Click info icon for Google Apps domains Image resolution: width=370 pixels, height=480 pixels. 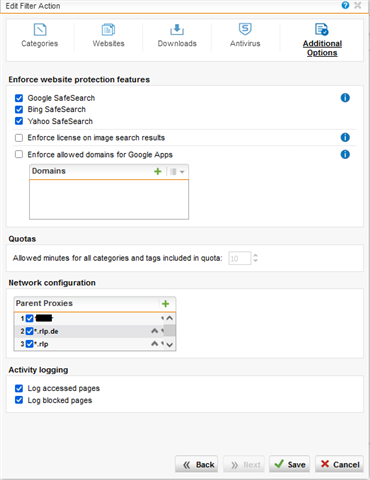pos(345,154)
